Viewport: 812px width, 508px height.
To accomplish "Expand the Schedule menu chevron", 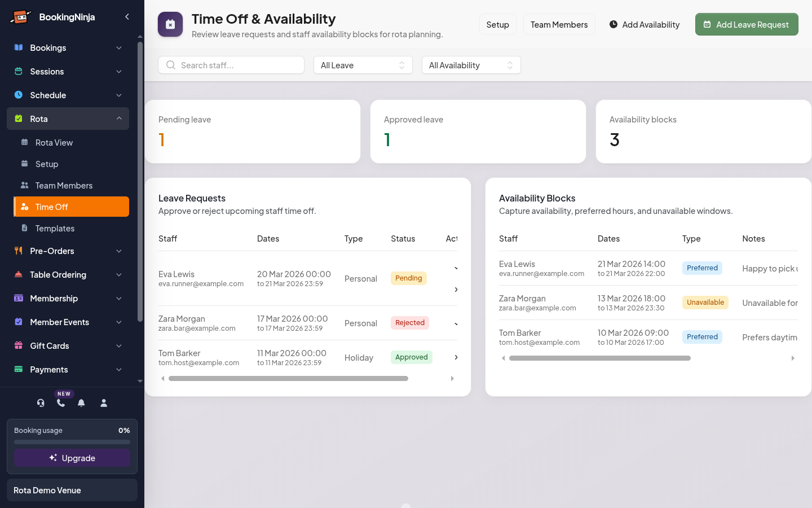I will point(119,95).
